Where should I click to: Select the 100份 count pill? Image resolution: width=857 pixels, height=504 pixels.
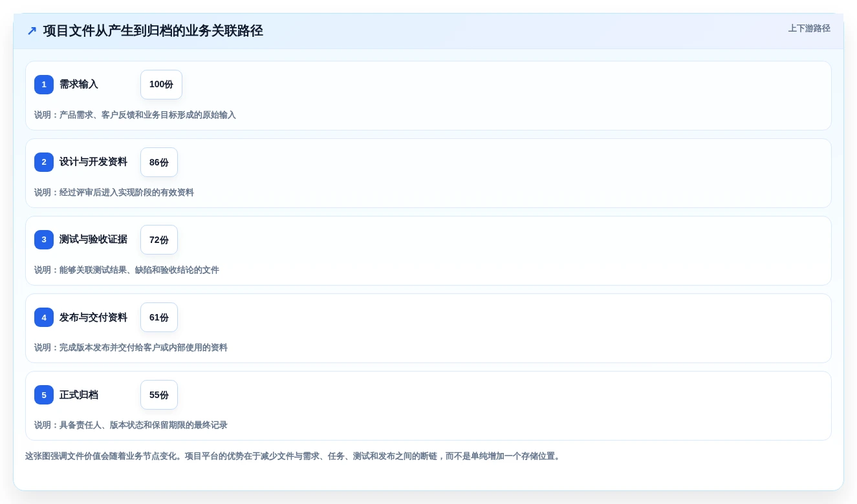tap(161, 85)
